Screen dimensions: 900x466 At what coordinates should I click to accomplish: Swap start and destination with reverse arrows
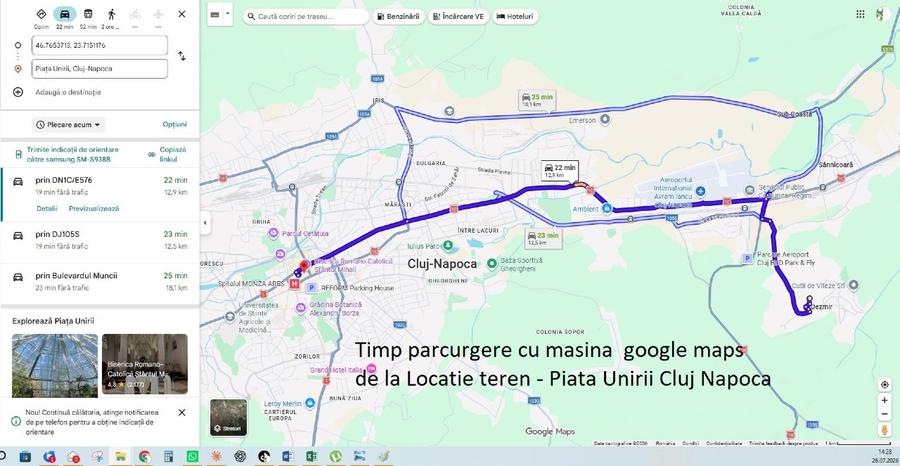tap(181, 56)
